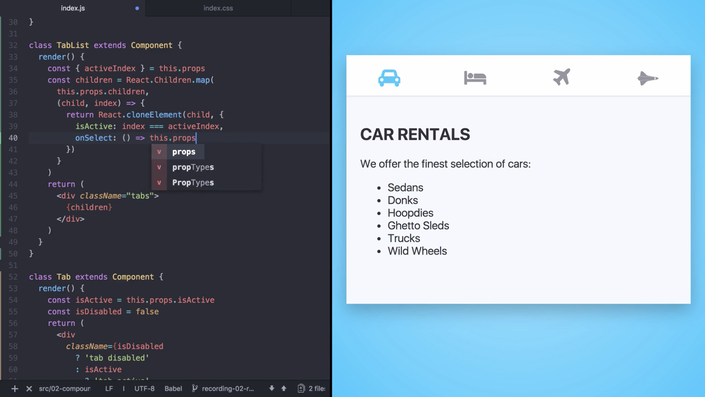Switch to the index.js tab

tap(73, 8)
